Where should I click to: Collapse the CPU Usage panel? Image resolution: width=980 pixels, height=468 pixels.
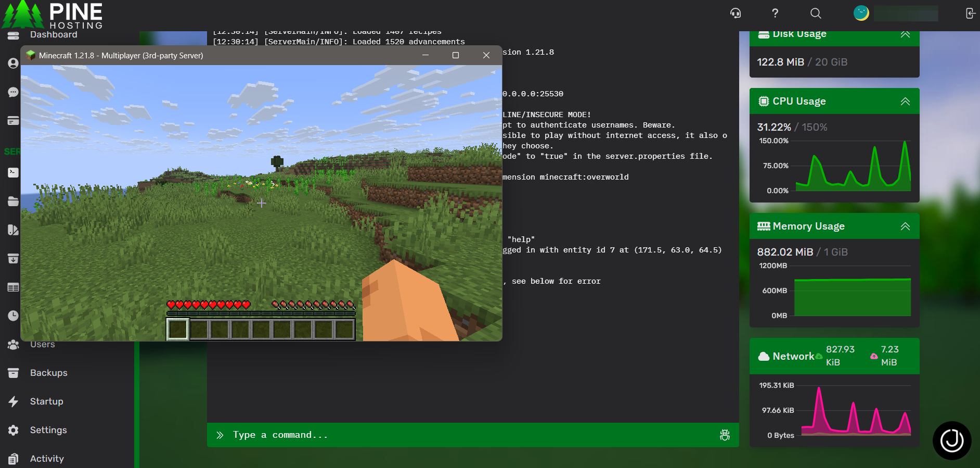coord(905,102)
